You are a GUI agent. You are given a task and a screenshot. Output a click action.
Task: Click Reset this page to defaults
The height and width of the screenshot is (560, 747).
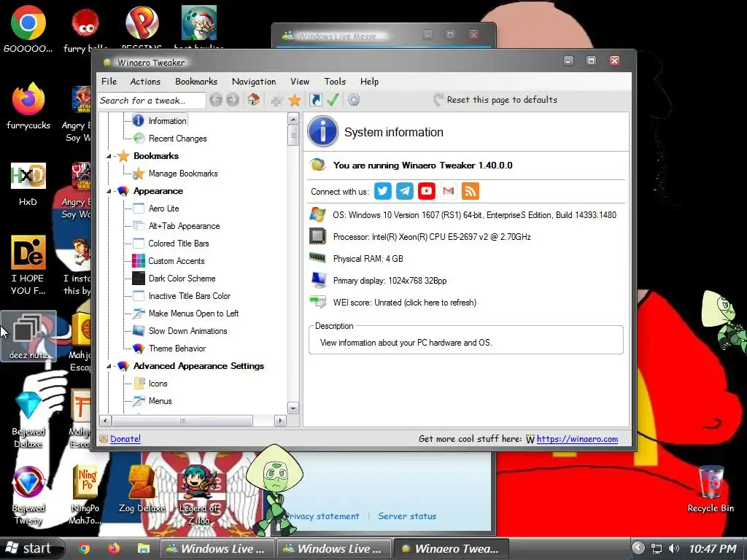click(495, 100)
